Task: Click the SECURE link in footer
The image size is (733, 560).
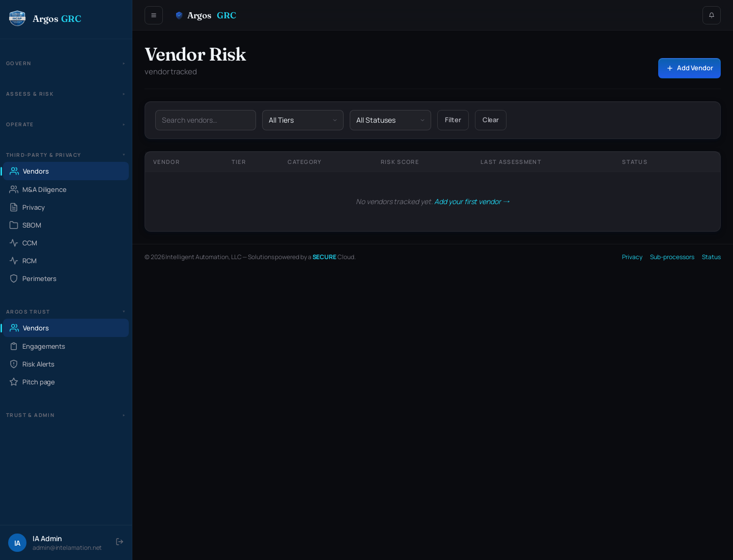Action: point(324,257)
